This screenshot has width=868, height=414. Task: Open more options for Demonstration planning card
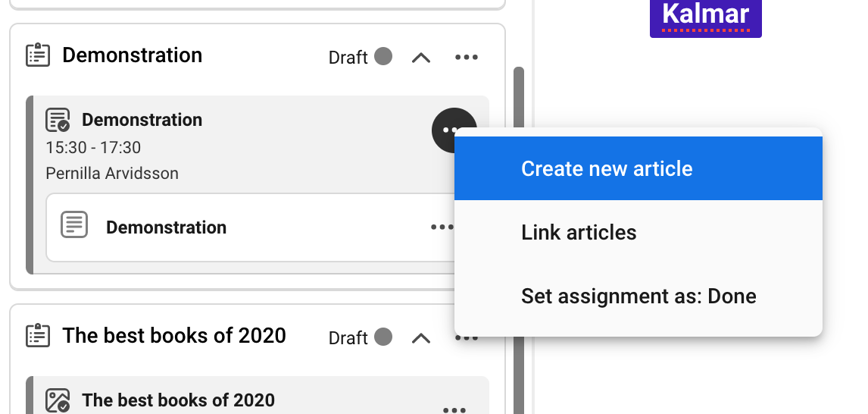click(x=467, y=57)
